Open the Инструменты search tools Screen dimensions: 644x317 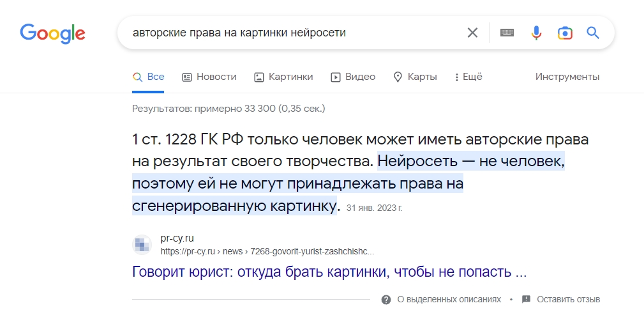[x=567, y=77]
